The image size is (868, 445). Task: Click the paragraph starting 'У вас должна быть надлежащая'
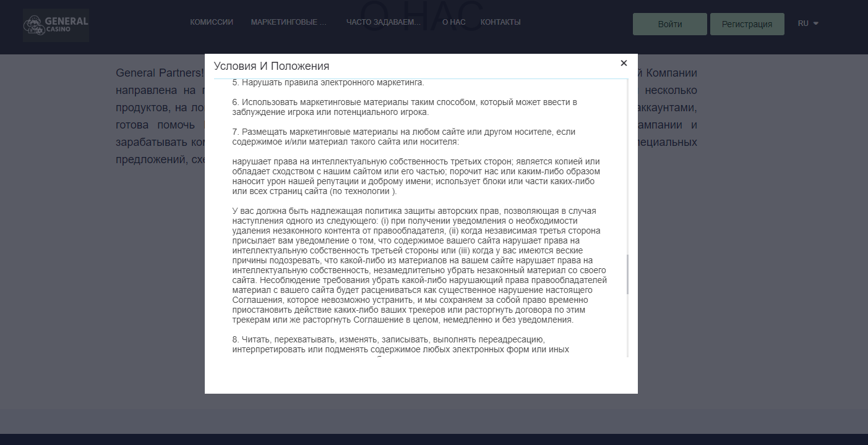coord(419,265)
